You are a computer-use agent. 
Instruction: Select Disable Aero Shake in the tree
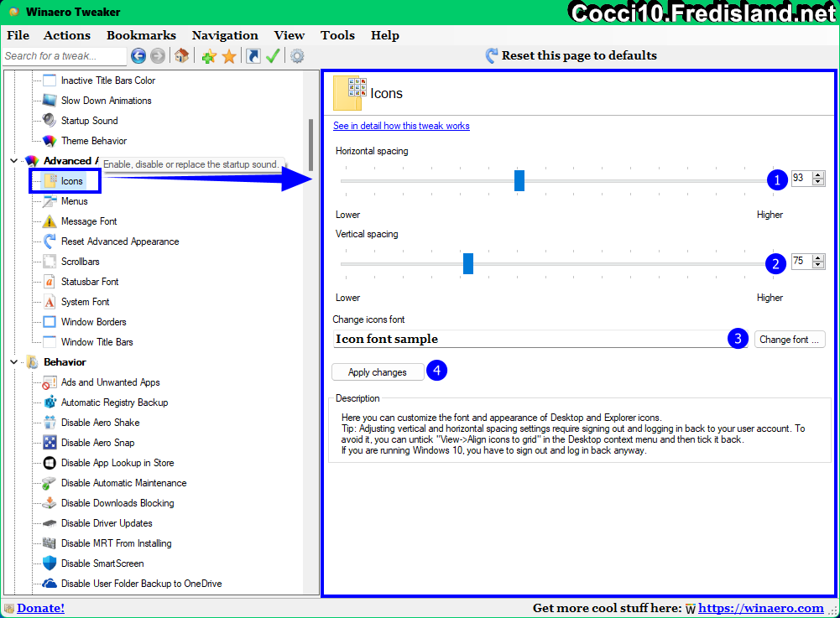(100, 423)
